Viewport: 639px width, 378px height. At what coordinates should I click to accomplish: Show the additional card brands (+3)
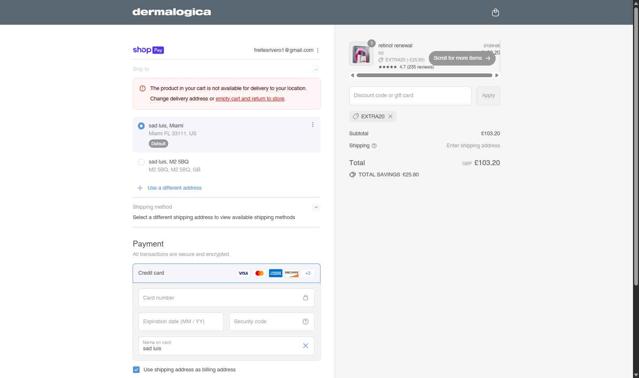pyautogui.click(x=308, y=273)
